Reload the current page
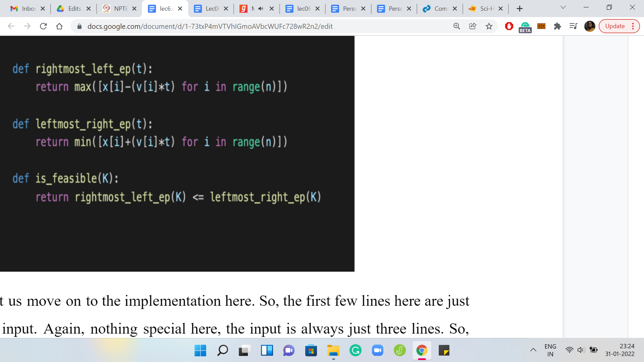Viewport: 644px width, 362px height. click(43, 26)
